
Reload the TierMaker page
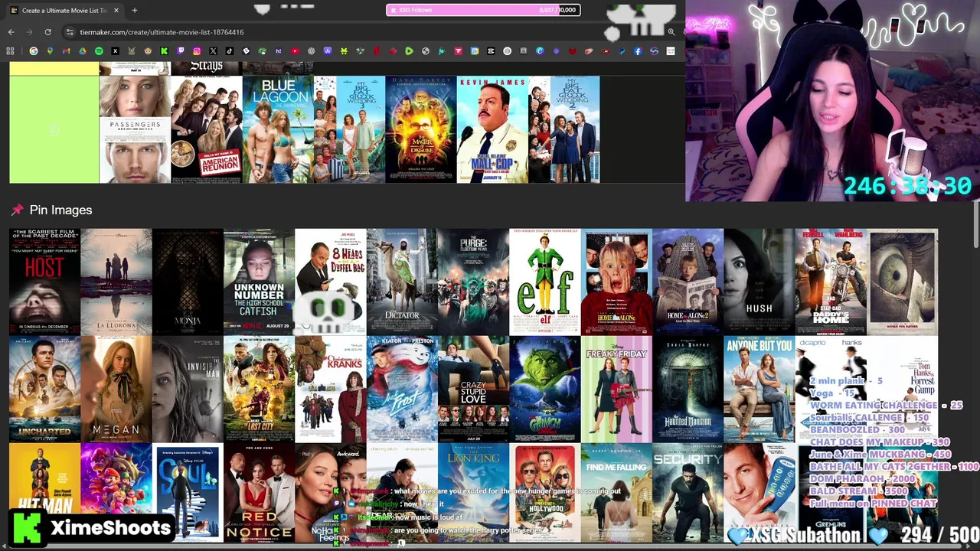point(47,32)
